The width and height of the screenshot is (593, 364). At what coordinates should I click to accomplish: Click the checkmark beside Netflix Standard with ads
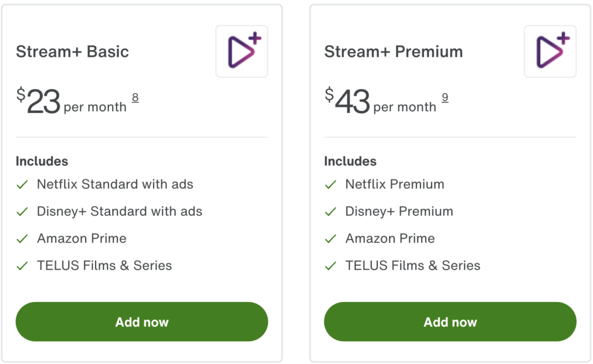22,184
